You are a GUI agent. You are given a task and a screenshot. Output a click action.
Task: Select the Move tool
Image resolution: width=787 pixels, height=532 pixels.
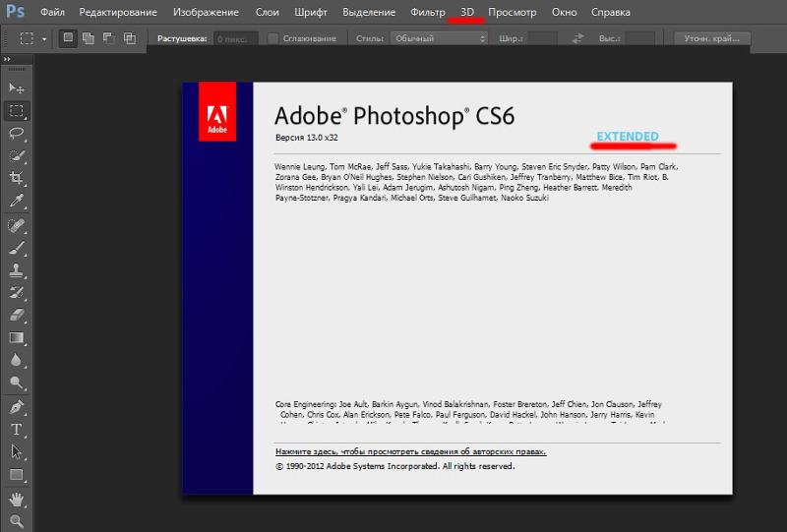tap(17, 88)
